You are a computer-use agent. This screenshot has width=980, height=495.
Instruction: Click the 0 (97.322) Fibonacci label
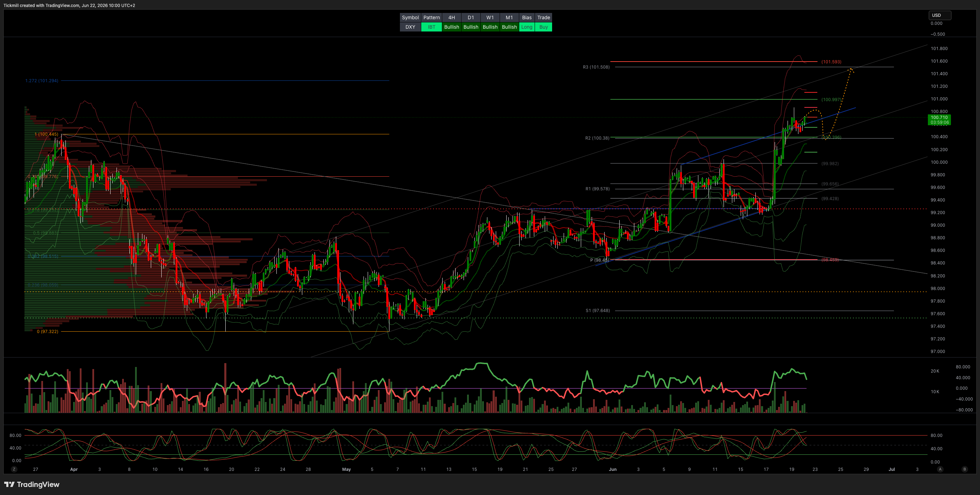pyautogui.click(x=48, y=331)
